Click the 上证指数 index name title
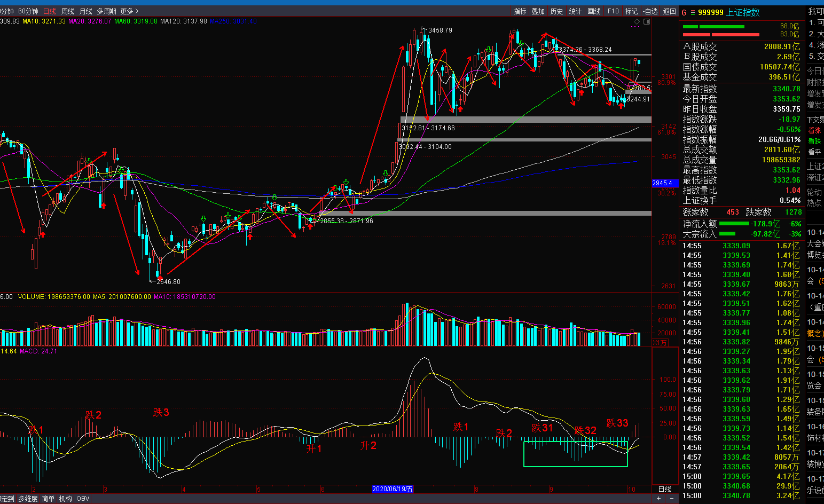Viewport: 824px width, 504px height. click(742, 12)
